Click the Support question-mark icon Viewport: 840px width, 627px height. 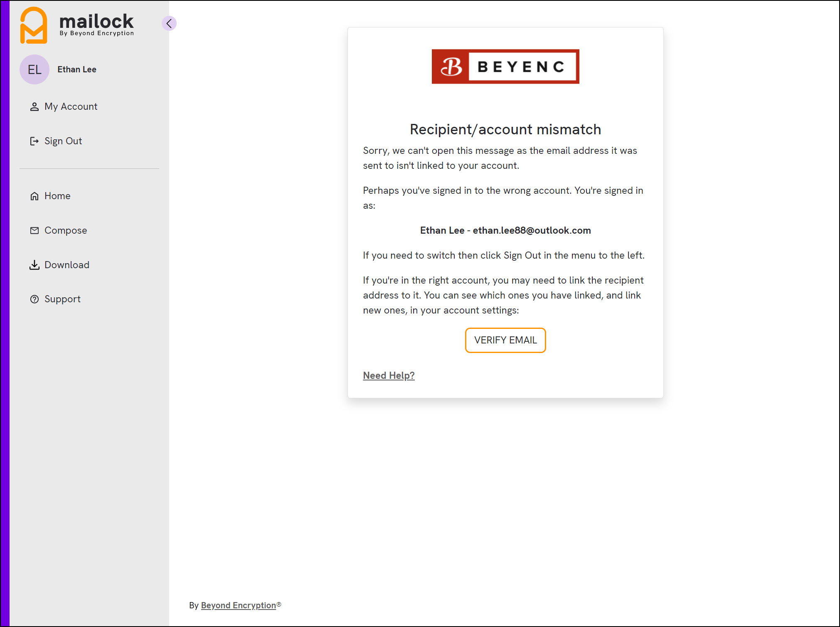tap(34, 299)
